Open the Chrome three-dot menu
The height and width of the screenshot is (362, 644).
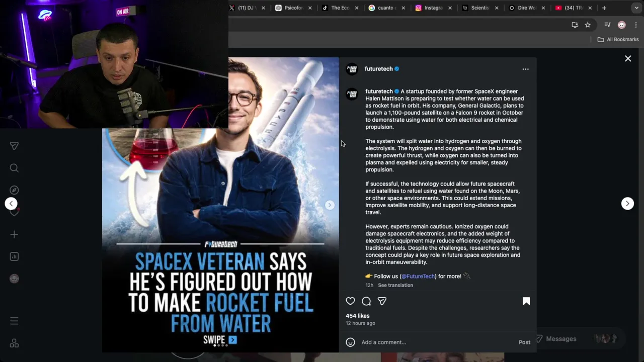pos(636,25)
